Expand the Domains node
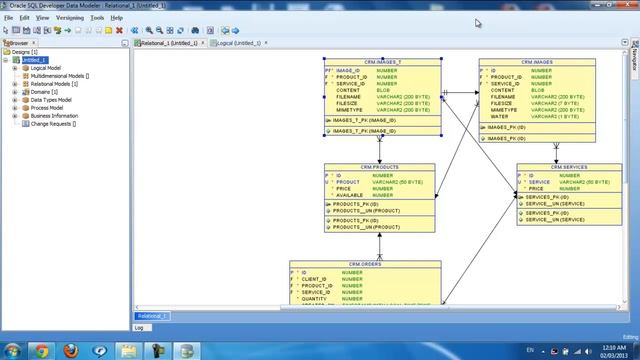Screen dimensions: 640x360 tap(15, 92)
